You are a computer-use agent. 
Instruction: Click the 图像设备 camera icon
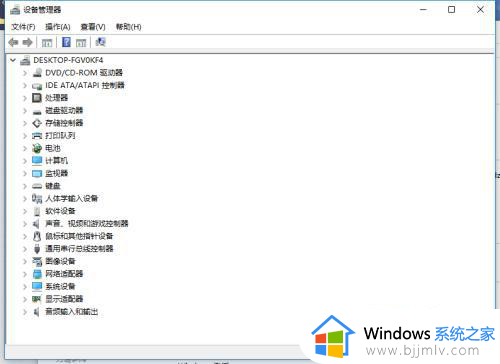coord(37,262)
